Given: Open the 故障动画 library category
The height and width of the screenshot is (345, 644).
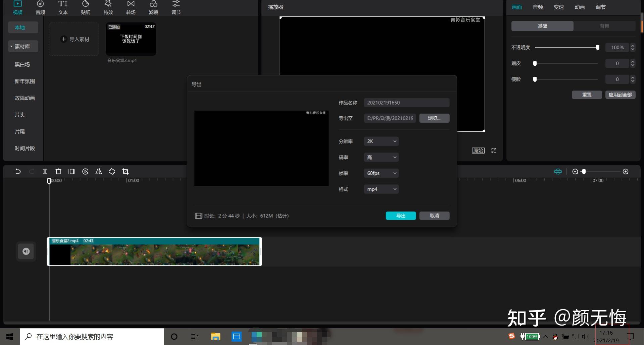Looking at the screenshot, I should [24, 98].
